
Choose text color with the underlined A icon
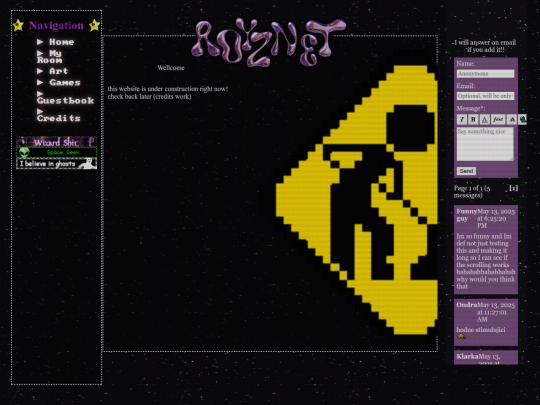tap(484, 119)
